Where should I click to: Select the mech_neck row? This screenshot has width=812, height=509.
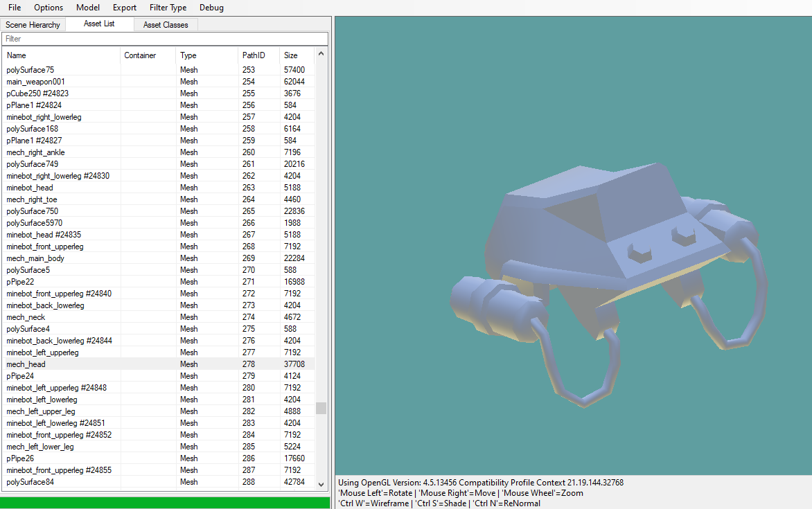coord(159,317)
